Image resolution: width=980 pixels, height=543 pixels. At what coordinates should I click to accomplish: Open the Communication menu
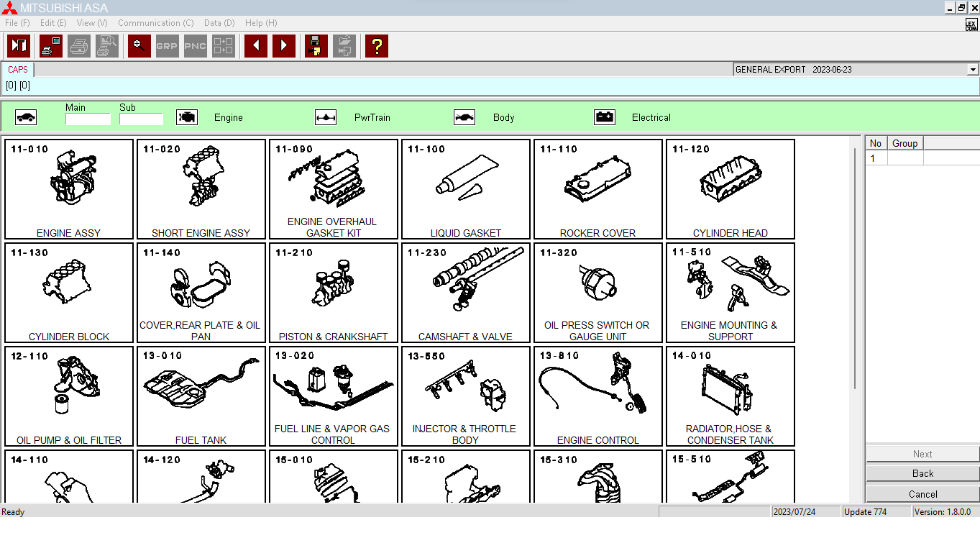click(155, 23)
